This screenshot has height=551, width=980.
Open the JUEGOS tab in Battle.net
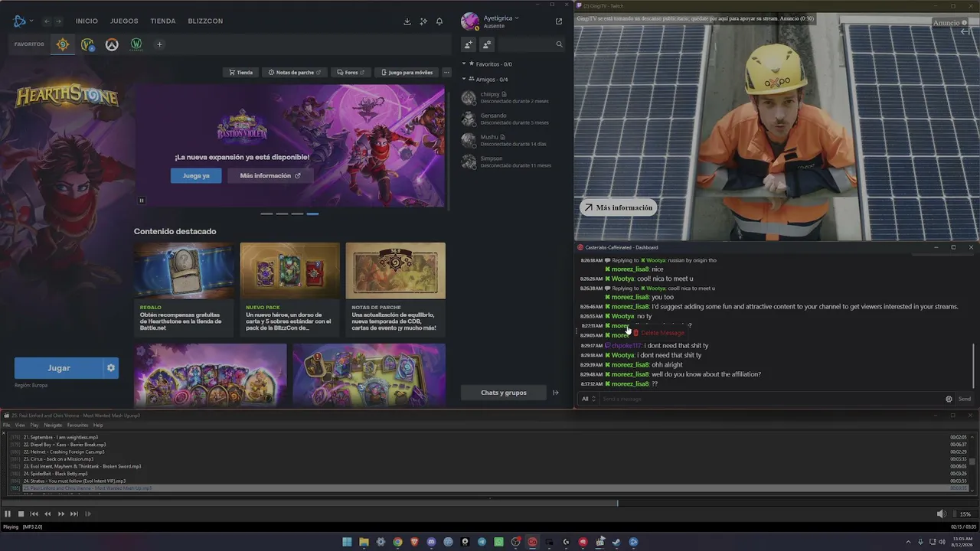(x=124, y=21)
